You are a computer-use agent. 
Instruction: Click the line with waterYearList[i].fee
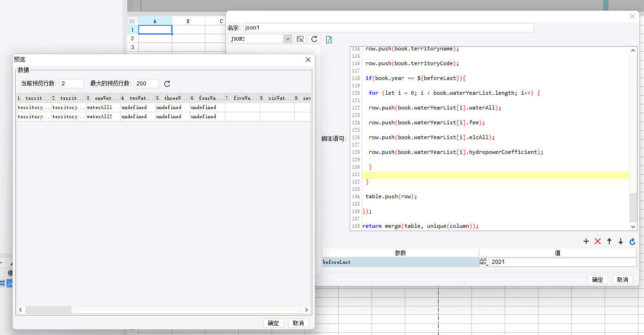click(x=427, y=122)
